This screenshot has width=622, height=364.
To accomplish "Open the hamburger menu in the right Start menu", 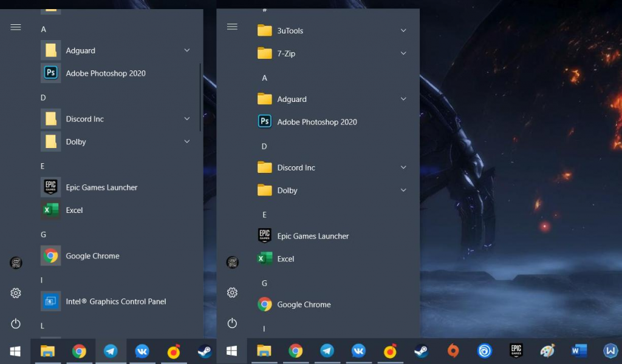I will pos(232,27).
